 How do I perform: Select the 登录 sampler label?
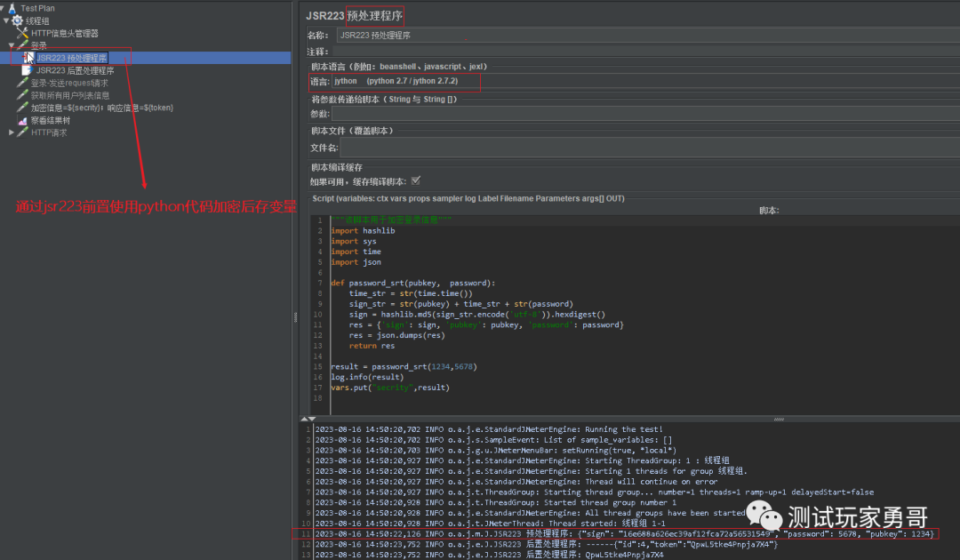[38, 45]
